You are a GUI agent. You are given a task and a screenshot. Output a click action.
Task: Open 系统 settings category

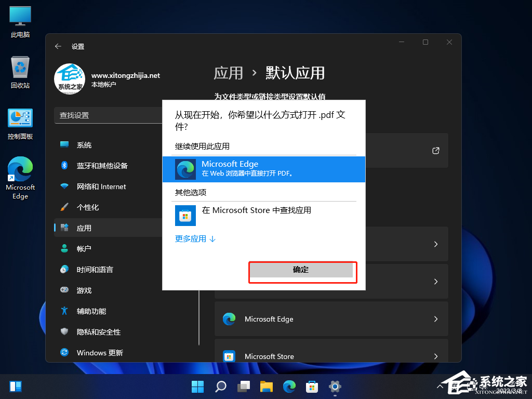tap(84, 145)
